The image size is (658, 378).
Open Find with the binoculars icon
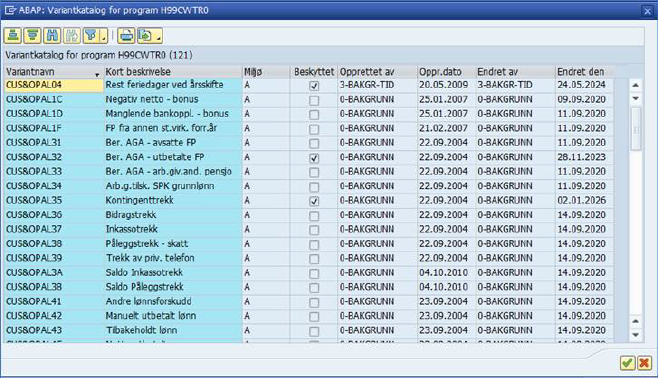tap(52, 36)
